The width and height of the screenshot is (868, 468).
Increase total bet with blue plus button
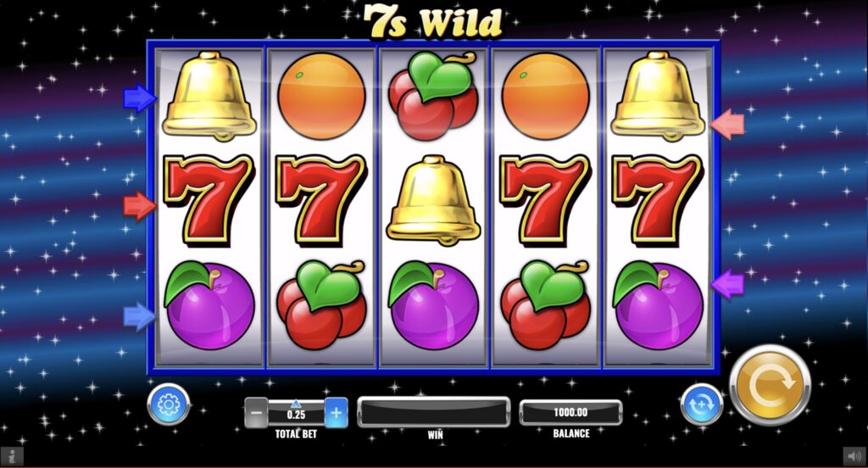(x=336, y=413)
